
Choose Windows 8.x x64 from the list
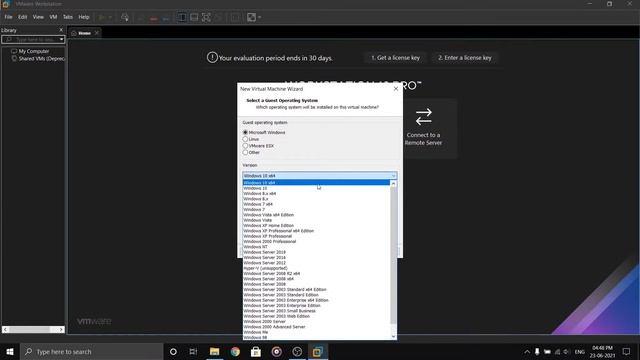[x=316, y=193]
